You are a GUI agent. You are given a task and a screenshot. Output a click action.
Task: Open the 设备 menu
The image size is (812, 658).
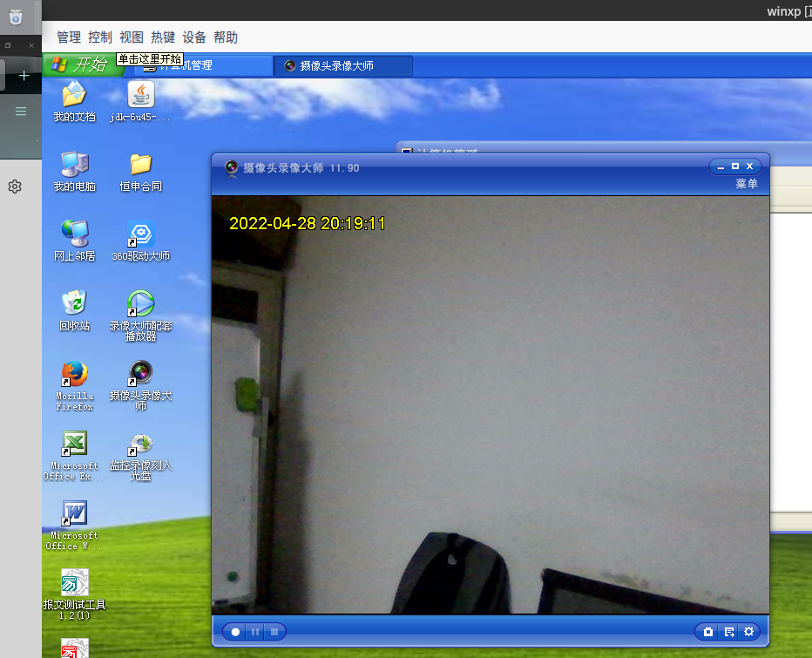(194, 37)
